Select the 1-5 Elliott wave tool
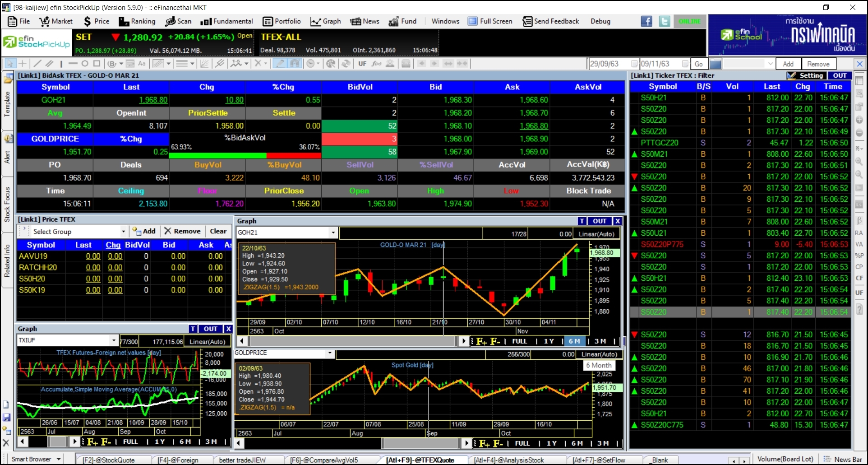The width and height of the screenshot is (868, 465). point(236,64)
